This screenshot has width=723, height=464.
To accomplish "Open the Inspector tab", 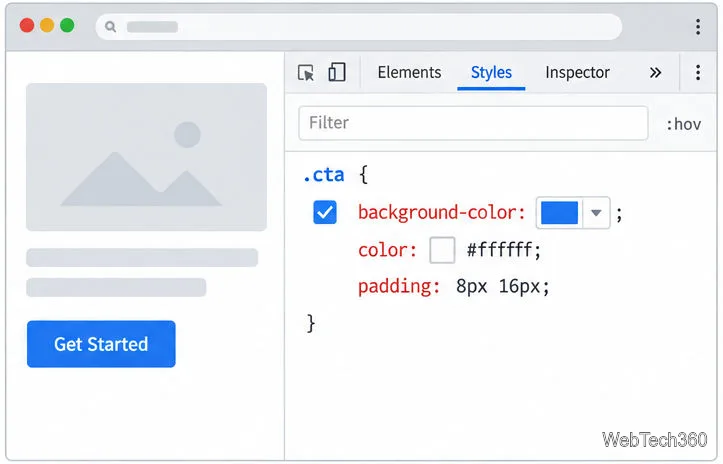I will pyautogui.click(x=577, y=72).
